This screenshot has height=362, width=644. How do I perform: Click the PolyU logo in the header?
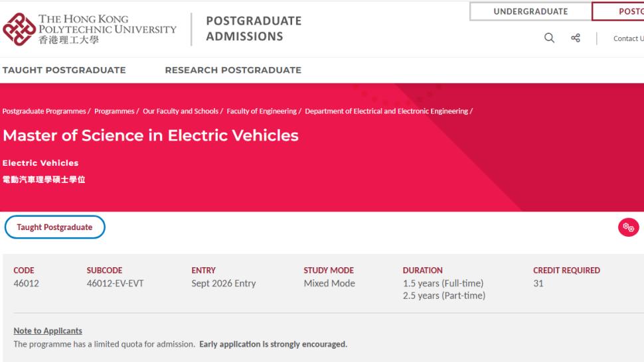(x=90, y=29)
